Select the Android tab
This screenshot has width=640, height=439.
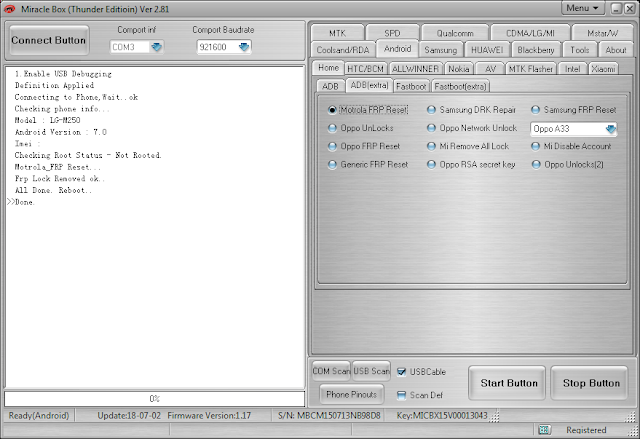pyautogui.click(x=397, y=49)
